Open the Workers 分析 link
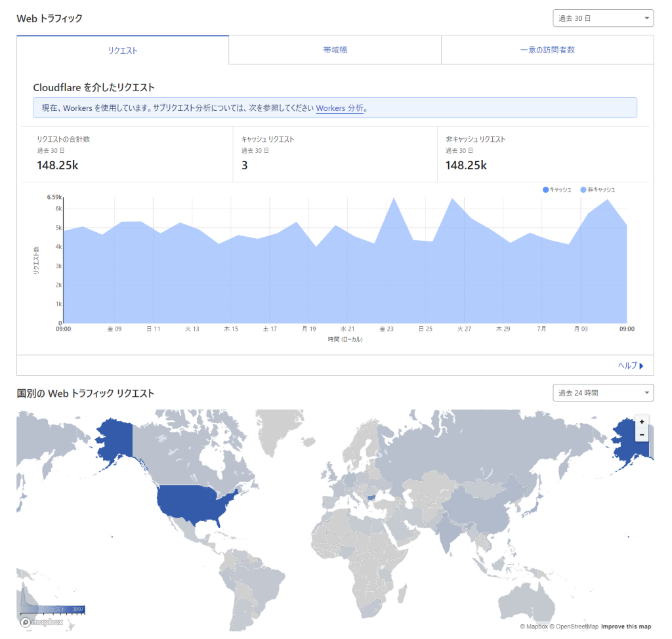 pyautogui.click(x=339, y=108)
